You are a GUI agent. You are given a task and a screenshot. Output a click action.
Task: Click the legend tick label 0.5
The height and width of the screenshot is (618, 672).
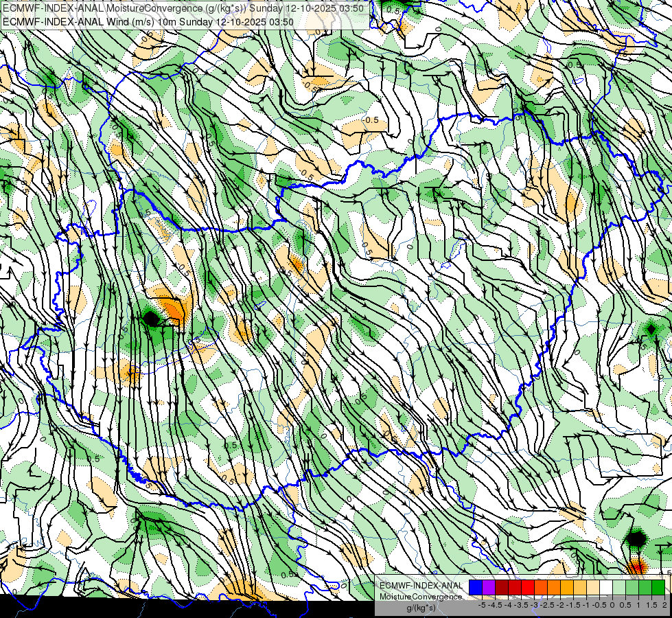point(625,605)
